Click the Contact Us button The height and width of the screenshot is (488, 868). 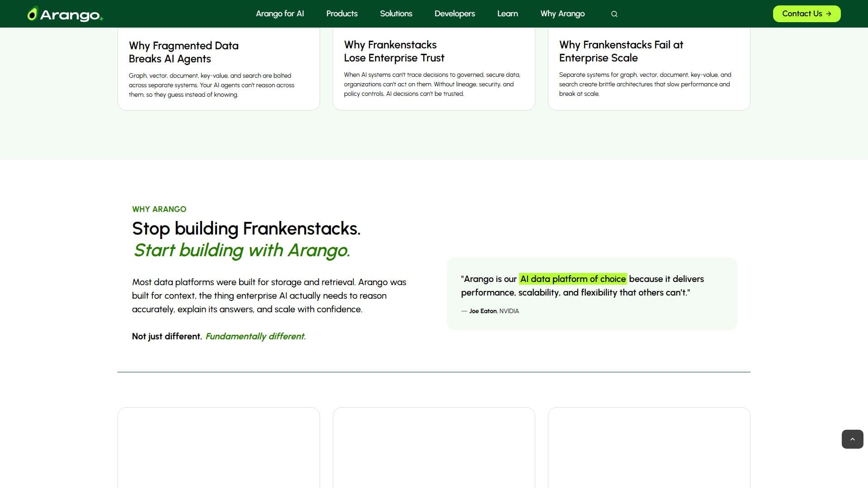pos(807,14)
